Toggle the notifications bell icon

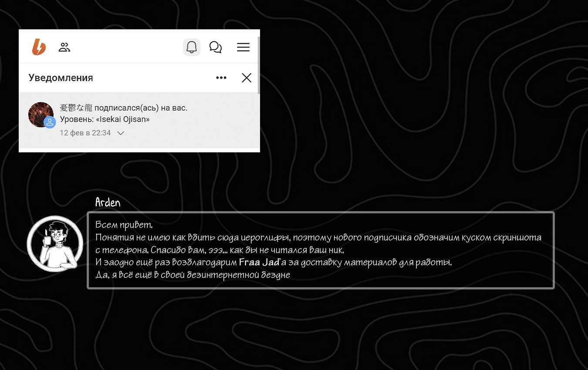pyautogui.click(x=191, y=47)
